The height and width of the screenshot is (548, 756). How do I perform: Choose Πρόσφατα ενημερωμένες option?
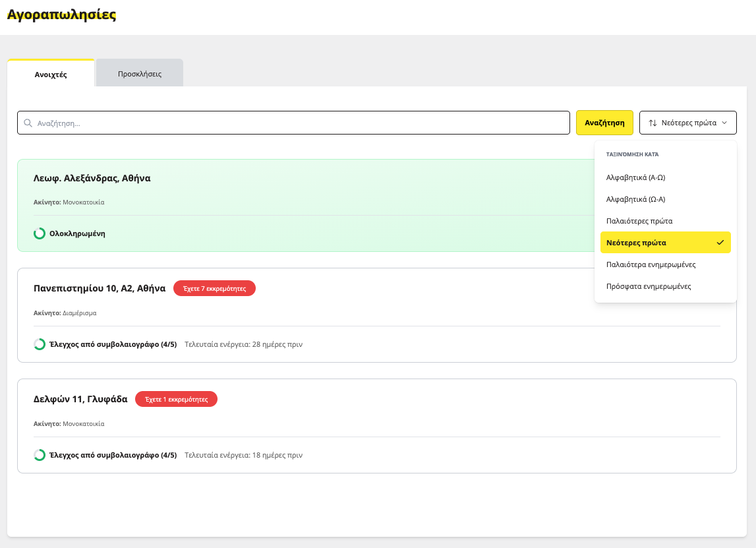click(x=665, y=286)
